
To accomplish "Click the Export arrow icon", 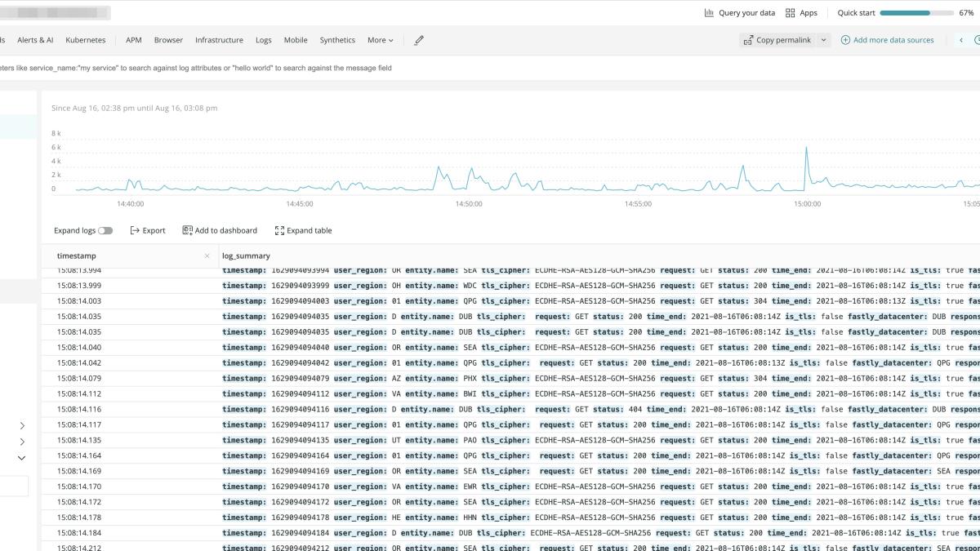I will coord(135,231).
